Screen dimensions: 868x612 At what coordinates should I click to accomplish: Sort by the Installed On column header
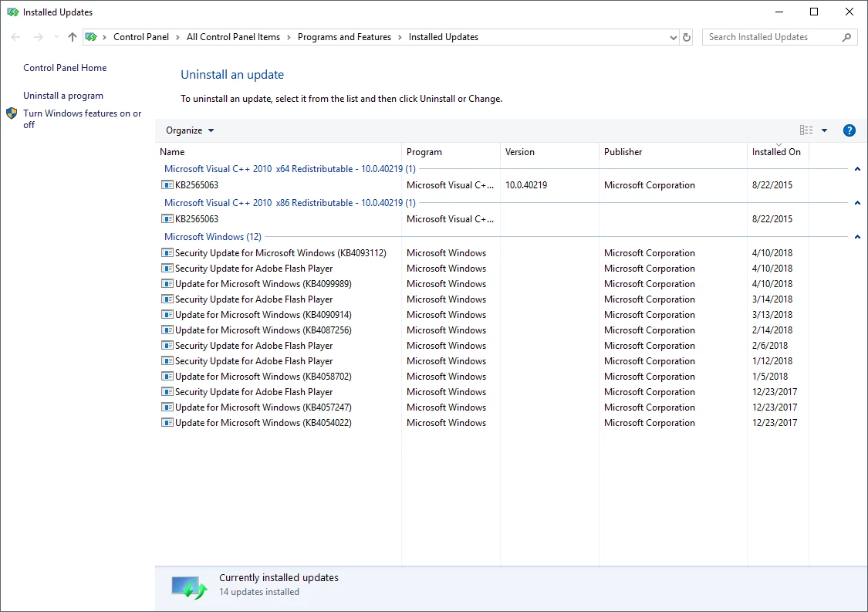(778, 152)
